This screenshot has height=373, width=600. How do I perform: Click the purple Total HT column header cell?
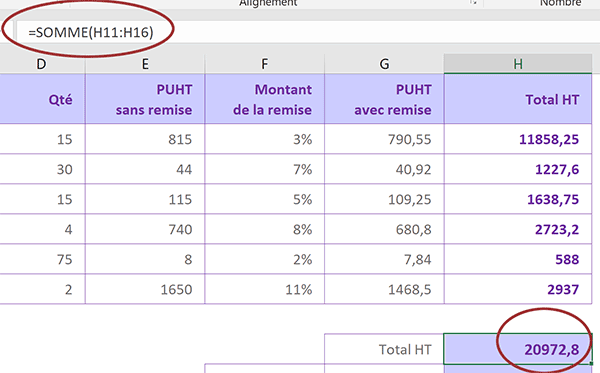(518, 99)
